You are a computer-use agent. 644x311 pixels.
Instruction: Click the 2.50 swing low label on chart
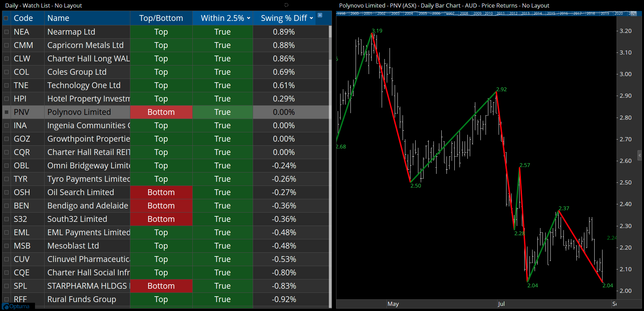click(x=416, y=186)
